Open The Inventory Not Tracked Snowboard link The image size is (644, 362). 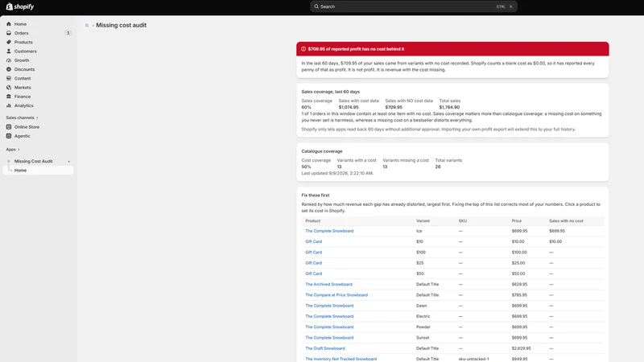341,359
